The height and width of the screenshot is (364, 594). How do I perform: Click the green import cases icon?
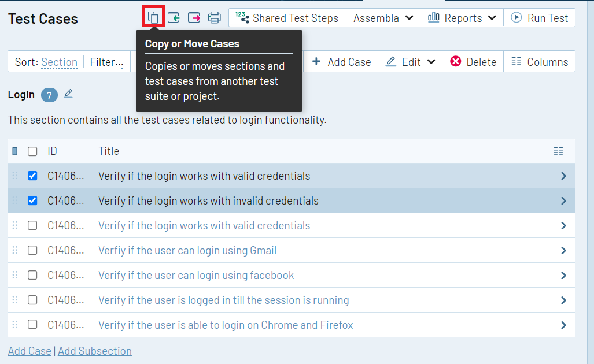pos(174,18)
